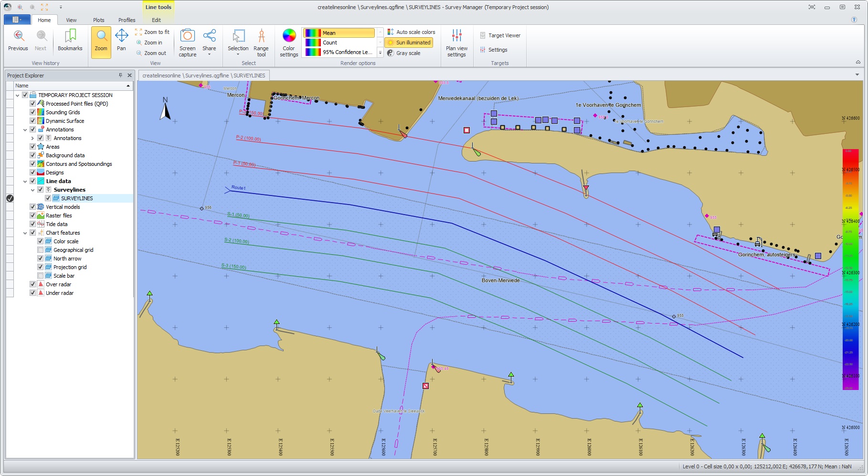The height and width of the screenshot is (476, 868).
Task: Open the Bookmarks tool
Action: (x=70, y=41)
